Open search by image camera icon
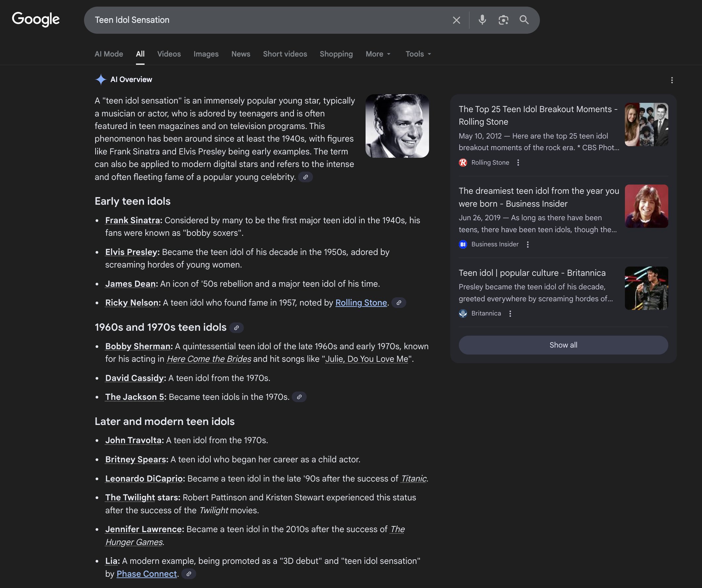The height and width of the screenshot is (588, 702). tap(503, 20)
